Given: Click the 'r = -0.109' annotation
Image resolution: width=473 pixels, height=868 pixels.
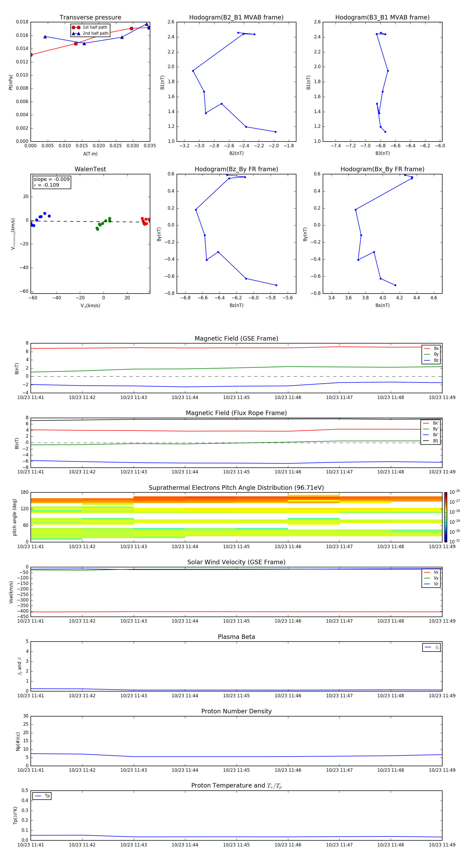Looking at the screenshot, I should click(47, 185).
